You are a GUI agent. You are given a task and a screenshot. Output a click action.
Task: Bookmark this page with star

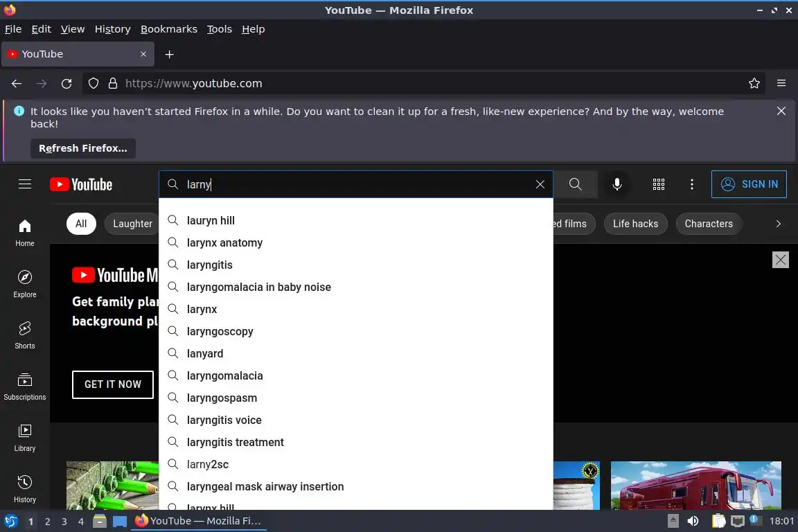754,84
